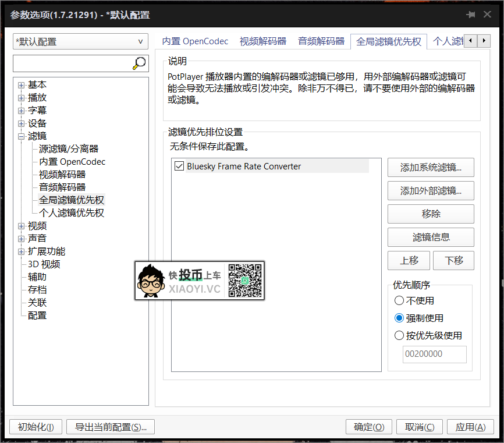The image size is (504, 443).
Task: Expand the 设备 tree node
Action: coord(21,123)
